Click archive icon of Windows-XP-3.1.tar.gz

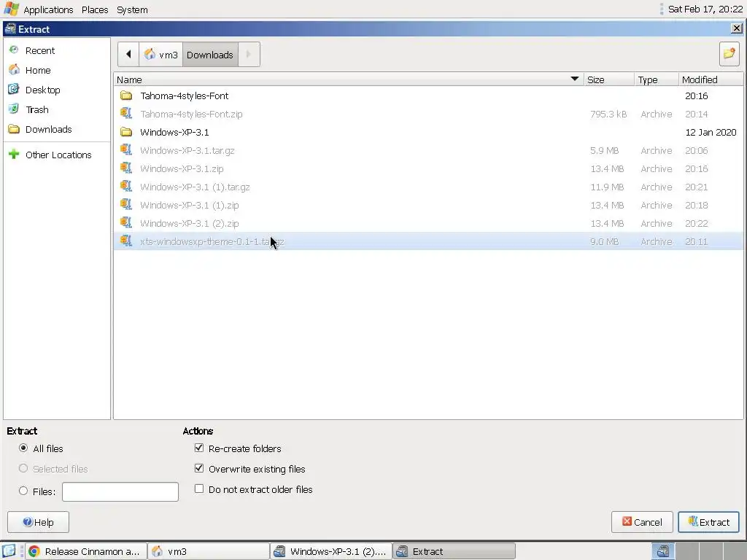pos(126,150)
